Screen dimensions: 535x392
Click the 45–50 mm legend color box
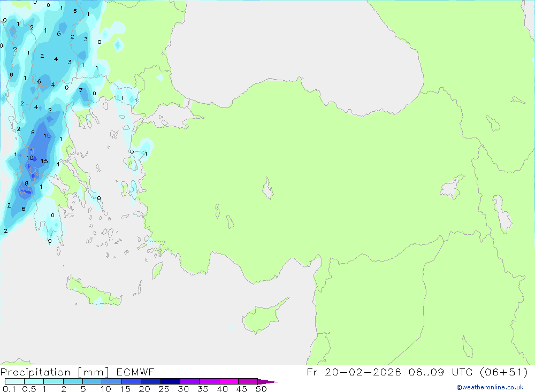coord(248,381)
